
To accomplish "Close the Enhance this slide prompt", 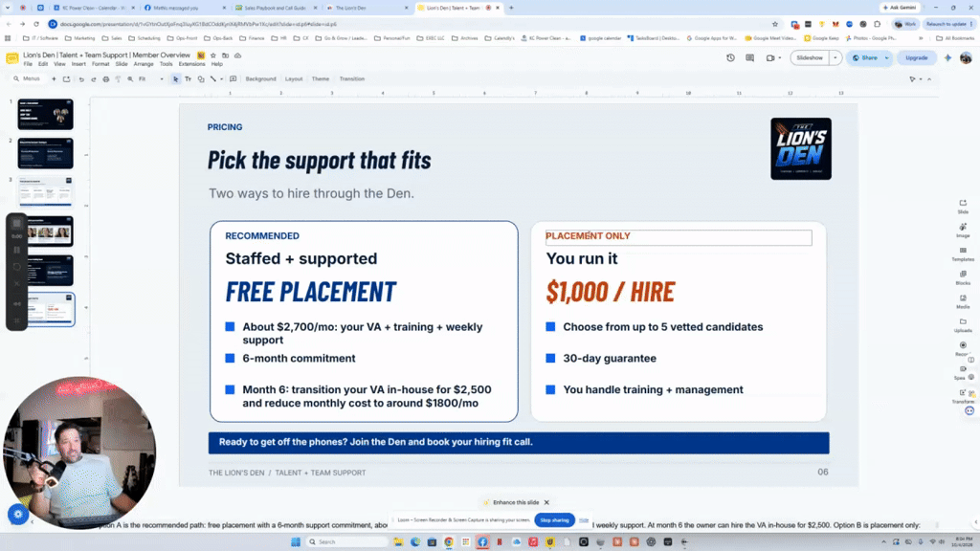I will pyautogui.click(x=546, y=502).
